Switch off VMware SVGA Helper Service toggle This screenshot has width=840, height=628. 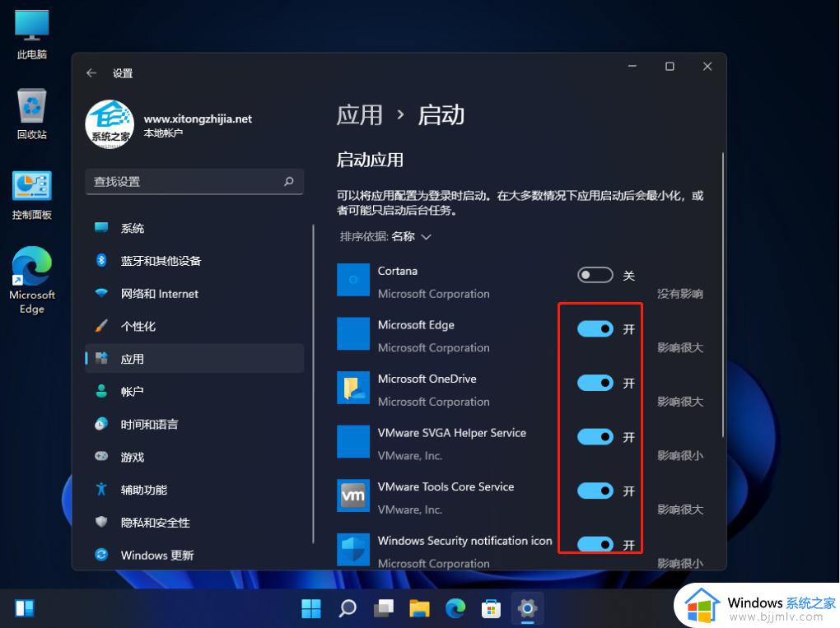tap(595, 437)
